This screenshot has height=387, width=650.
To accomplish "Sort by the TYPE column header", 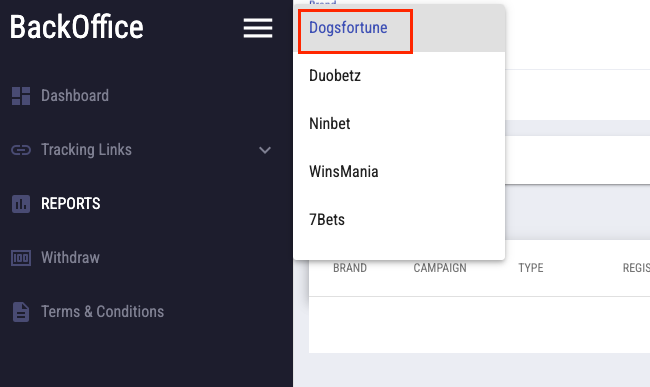I will [x=531, y=268].
